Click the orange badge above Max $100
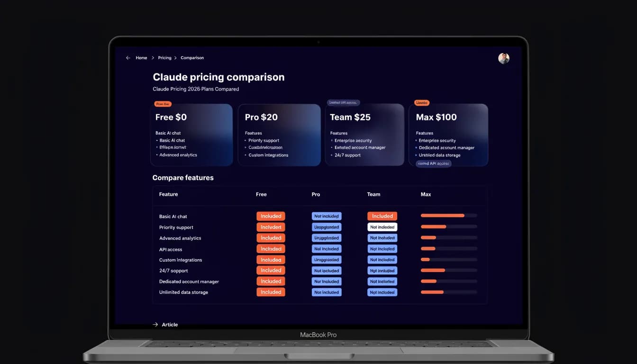The image size is (637, 364). (x=421, y=102)
